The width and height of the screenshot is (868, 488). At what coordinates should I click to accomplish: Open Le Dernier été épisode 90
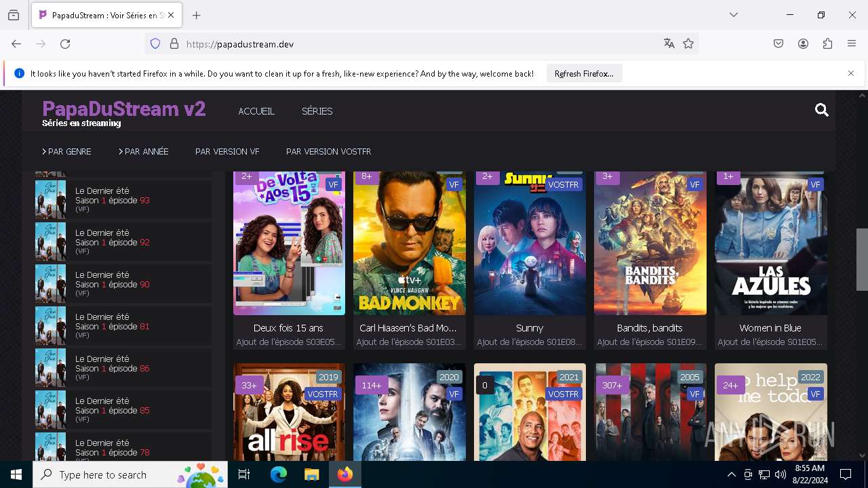[x=123, y=283]
